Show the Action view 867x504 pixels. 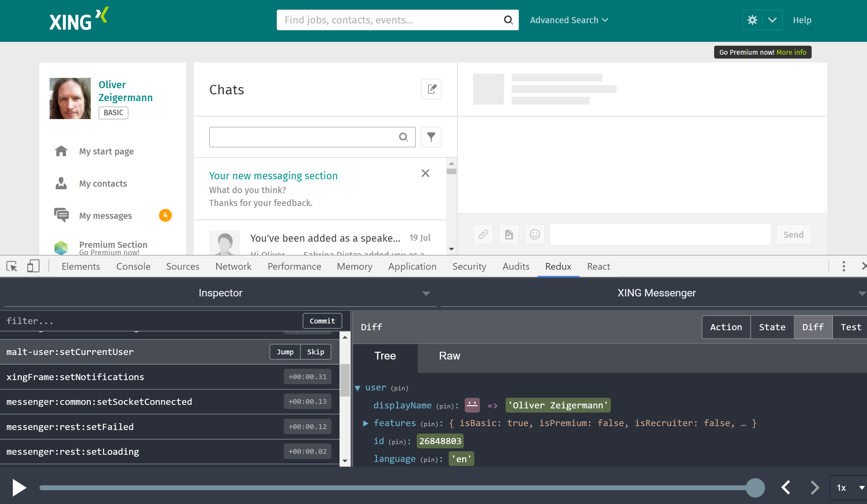click(x=726, y=327)
